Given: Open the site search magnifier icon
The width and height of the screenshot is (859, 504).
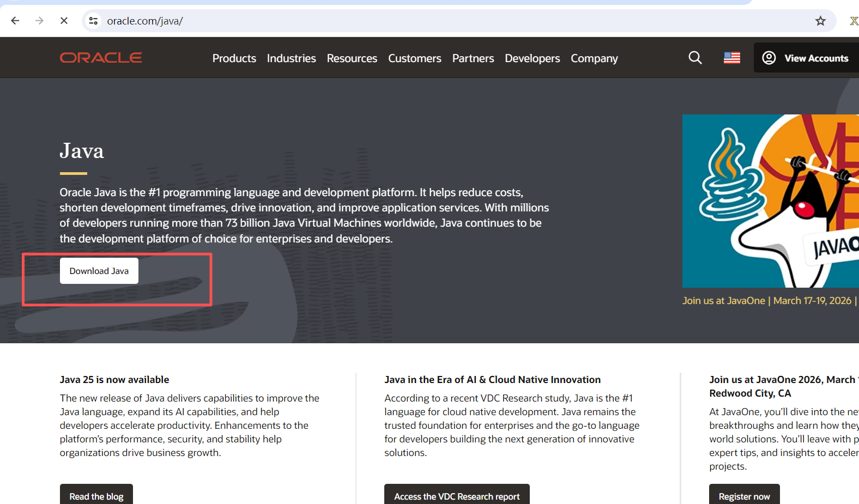Looking at the screenshot, I should pos(695,58).
